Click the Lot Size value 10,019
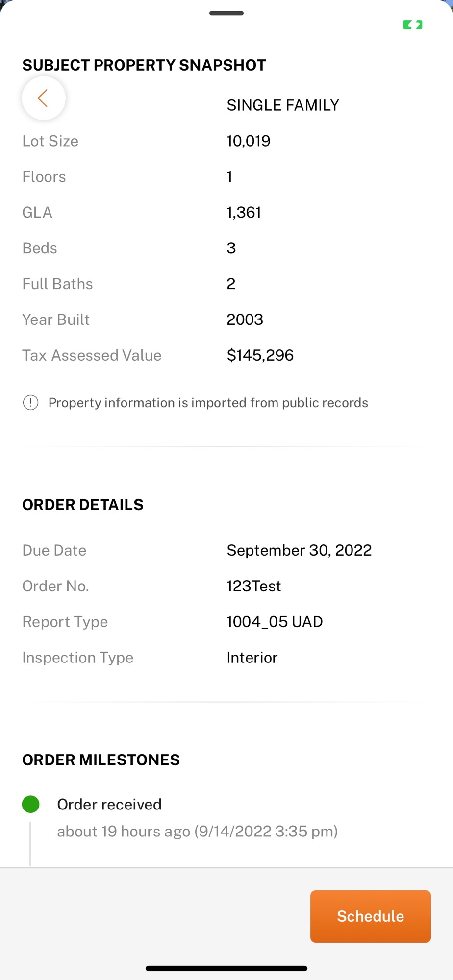453x980 pixels. coord(248,141)
